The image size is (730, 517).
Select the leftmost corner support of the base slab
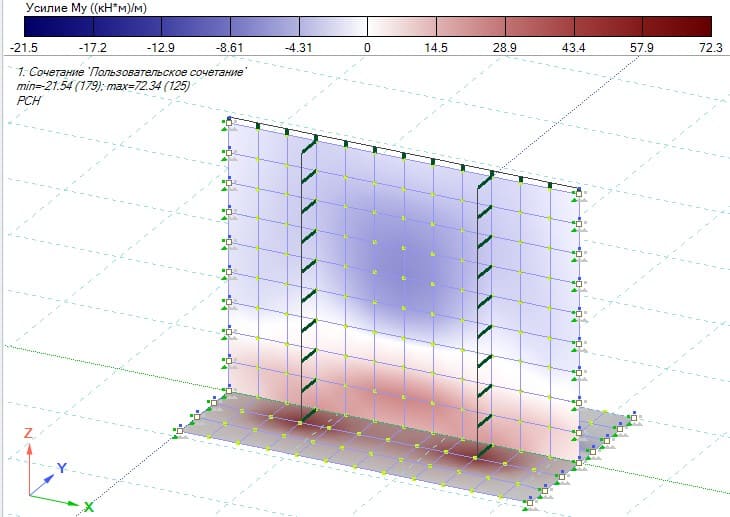click(x=180, y=431)
